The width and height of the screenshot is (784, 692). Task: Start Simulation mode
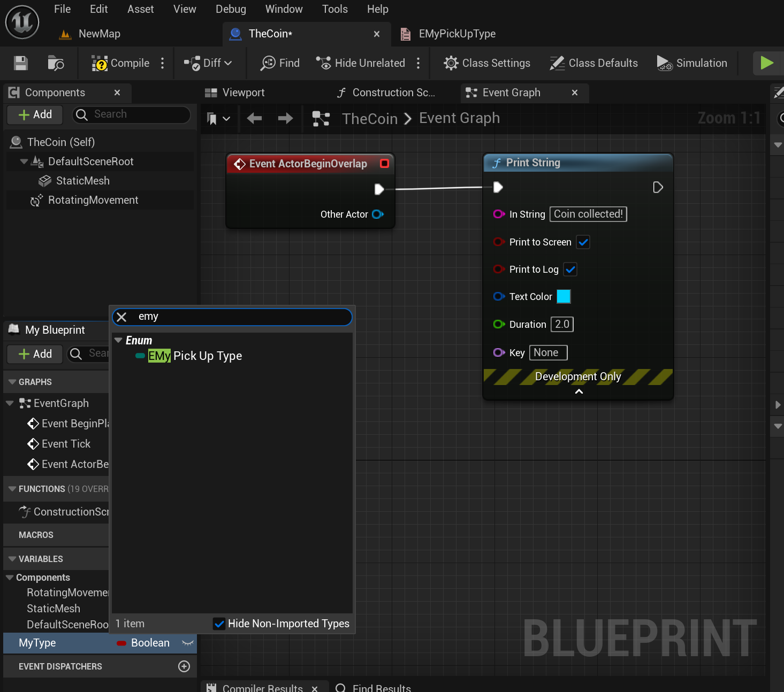[x=692, y=63]
